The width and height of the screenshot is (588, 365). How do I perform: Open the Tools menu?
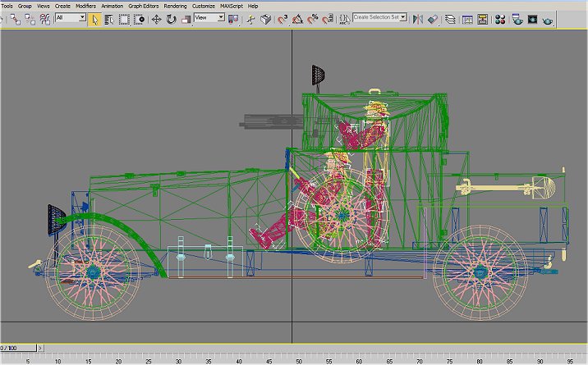click(x=7, y=6)
